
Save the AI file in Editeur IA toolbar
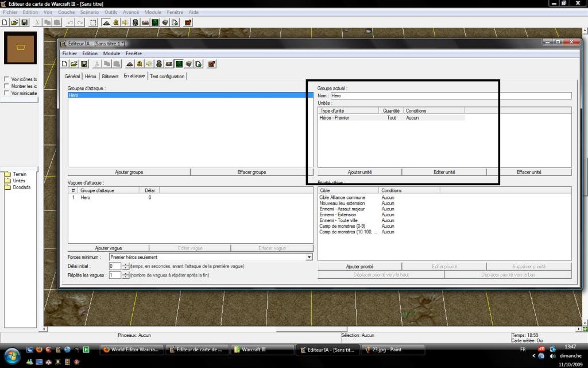84,64
